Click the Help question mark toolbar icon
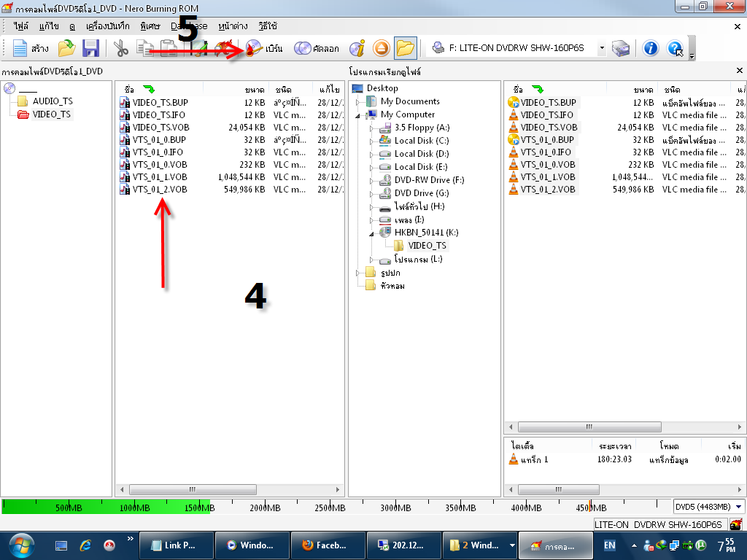747x560 pixels. click(675, 48)
